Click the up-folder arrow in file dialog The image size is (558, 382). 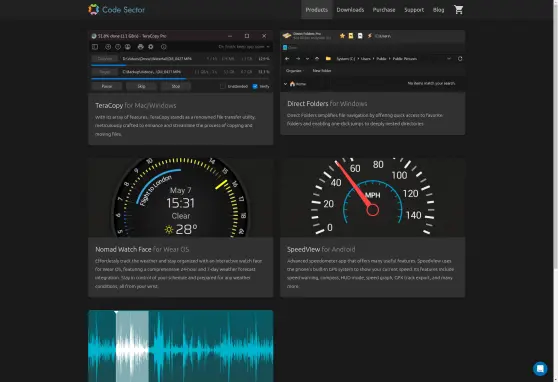coord(317,59)
